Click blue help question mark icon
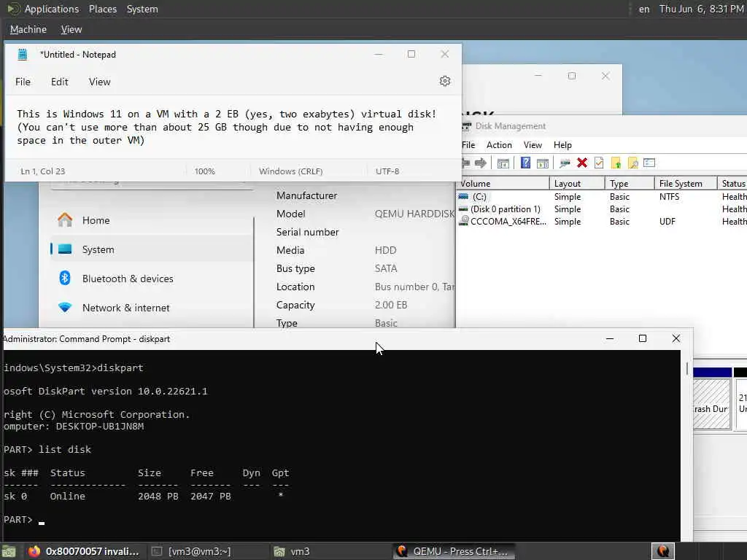This screenshot has width=747, height=560. coord(525,163)
